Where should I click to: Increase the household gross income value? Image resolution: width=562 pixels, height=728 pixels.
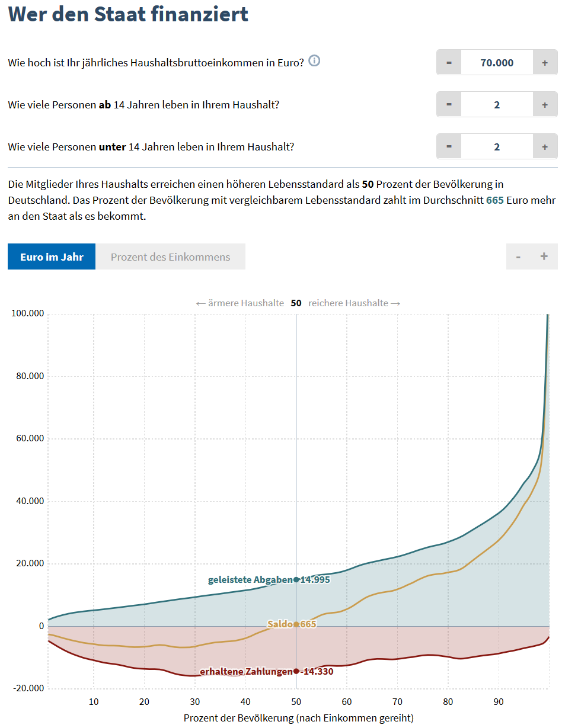(x=545, y=63)
